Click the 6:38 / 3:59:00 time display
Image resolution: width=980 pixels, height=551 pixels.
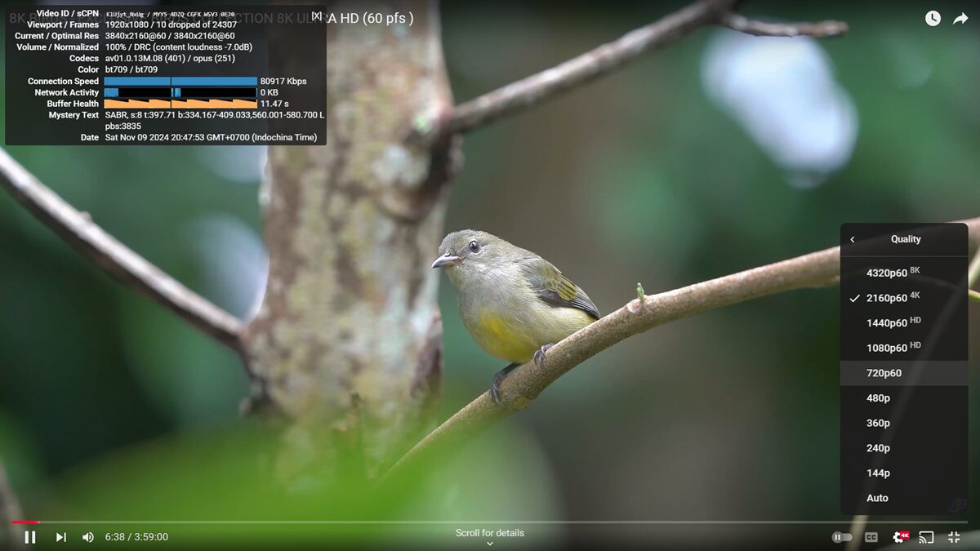coord(136,537)
